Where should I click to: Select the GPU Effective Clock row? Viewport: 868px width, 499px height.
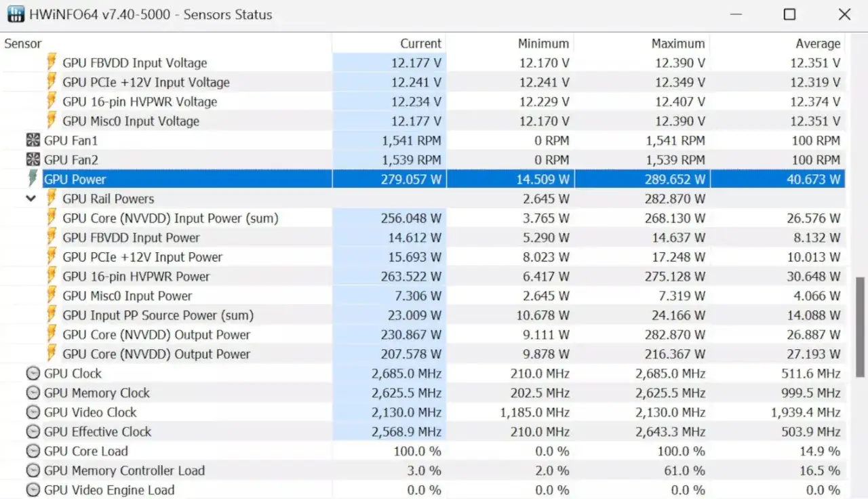pos(422,432)
